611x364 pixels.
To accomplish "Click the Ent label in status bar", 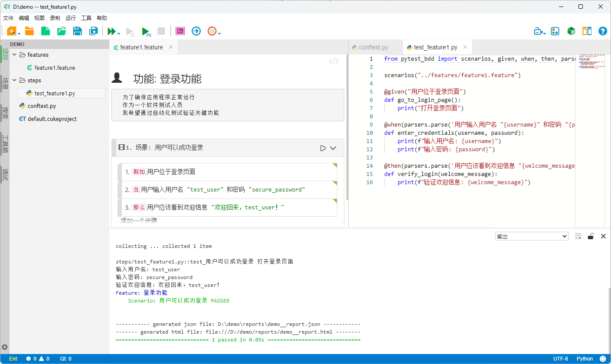I will click(x=13, y=359).
